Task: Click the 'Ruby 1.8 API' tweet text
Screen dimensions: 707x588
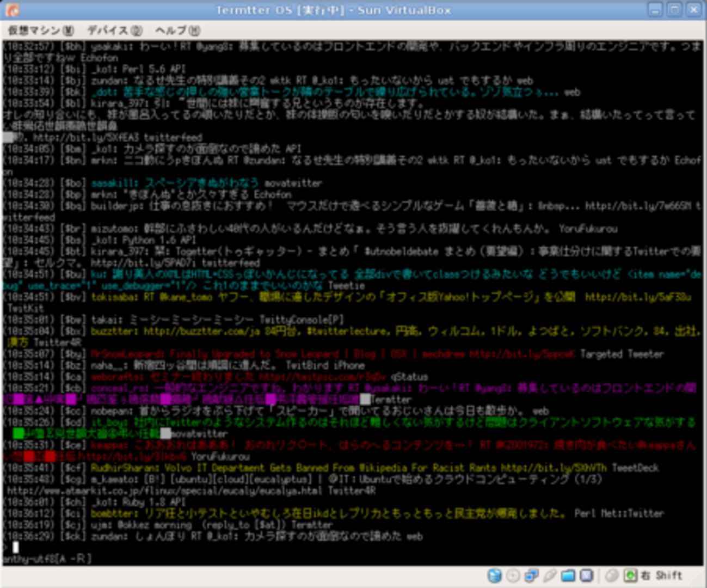Action: pos(155,502)
